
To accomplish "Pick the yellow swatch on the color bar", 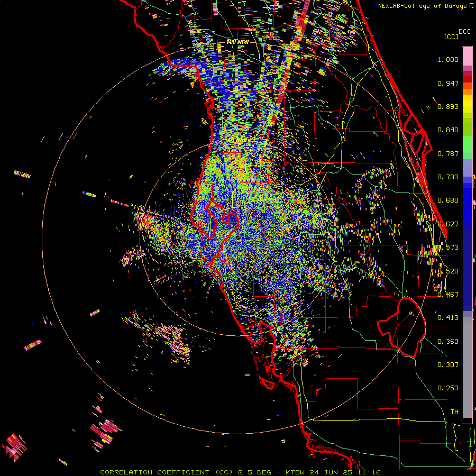I will pos(467,104).
